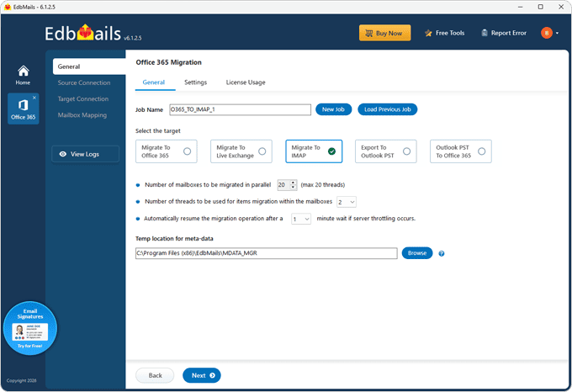Minimize the EdbMails window
Screen dimensions: 572x392
coord(520,7)
